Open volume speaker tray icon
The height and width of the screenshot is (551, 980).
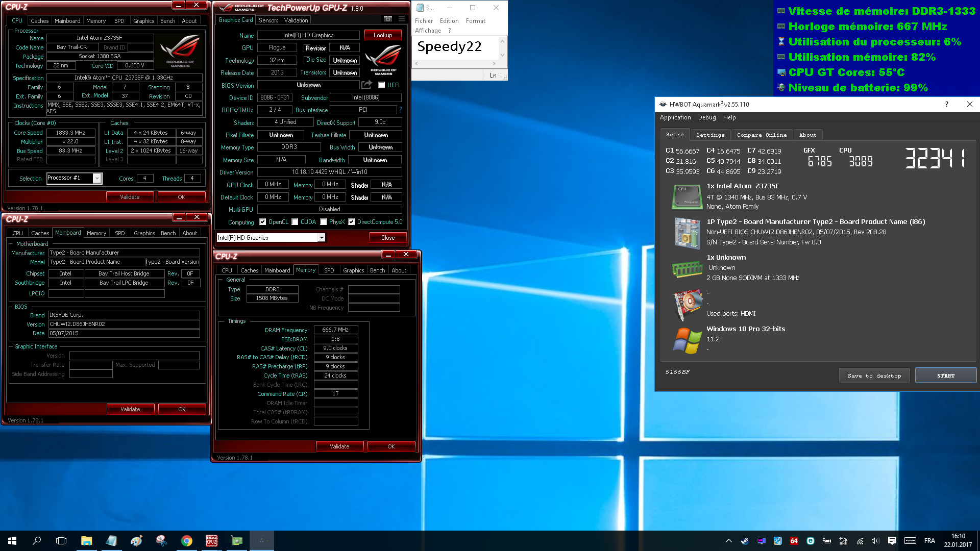(x=875, y=541)
